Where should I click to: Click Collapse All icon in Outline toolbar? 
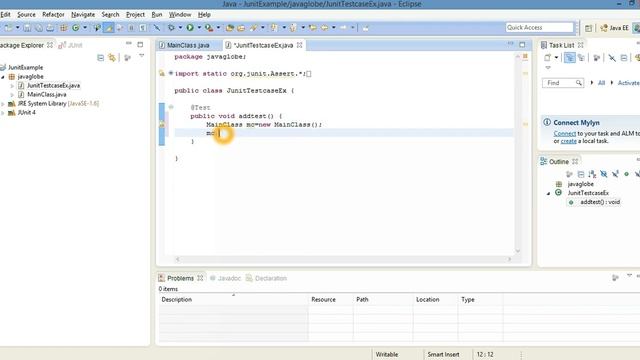coord(581,174)
